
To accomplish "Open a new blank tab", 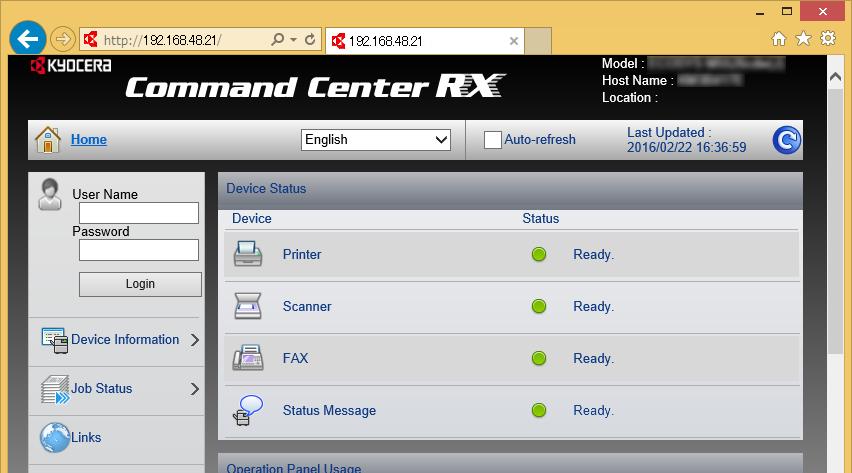I will [538, 41].
